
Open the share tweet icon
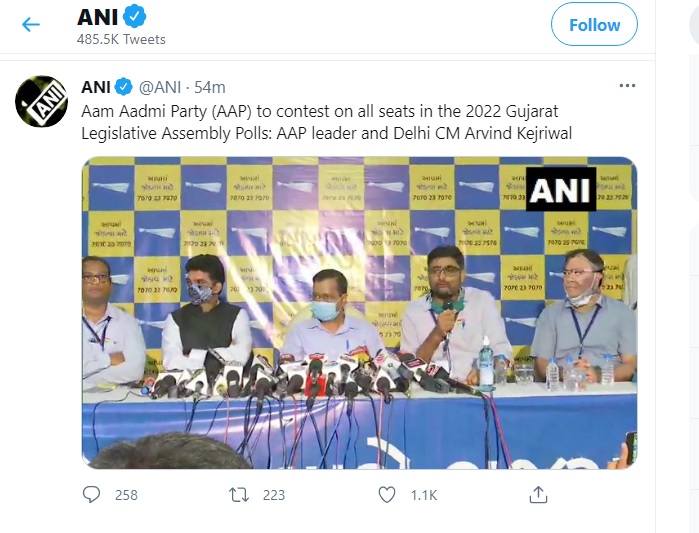(538, 495)
